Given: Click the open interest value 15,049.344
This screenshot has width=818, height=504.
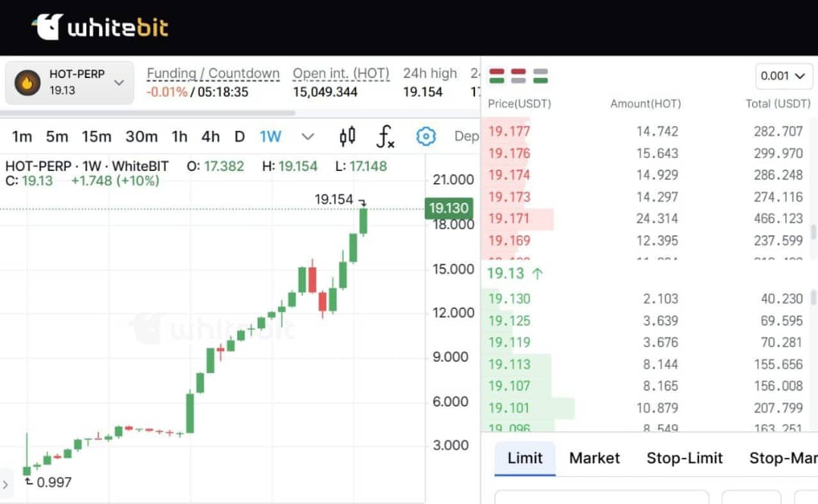Looking at the screenshot, I should pos(325,92).
